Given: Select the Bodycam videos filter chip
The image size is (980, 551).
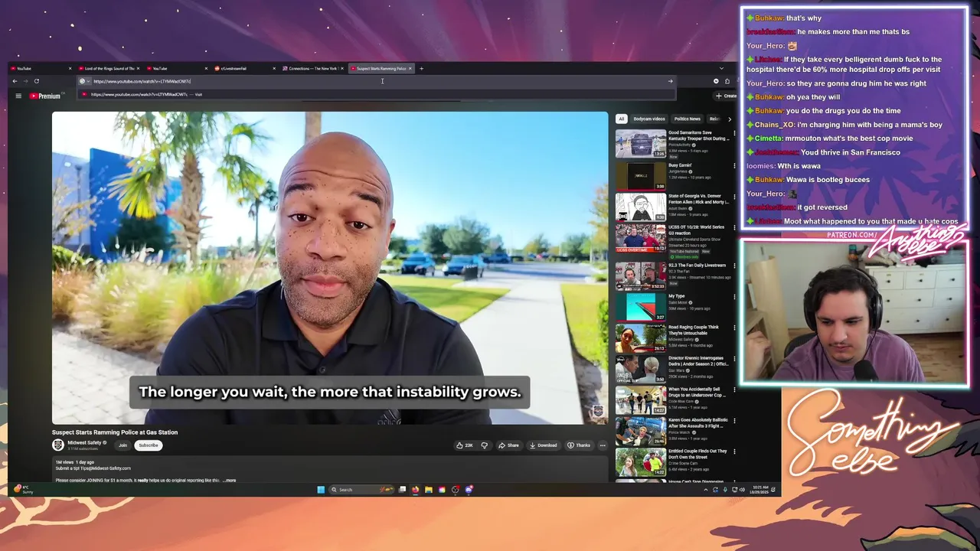Looking at the screenshot, I should tap(649, 119).
